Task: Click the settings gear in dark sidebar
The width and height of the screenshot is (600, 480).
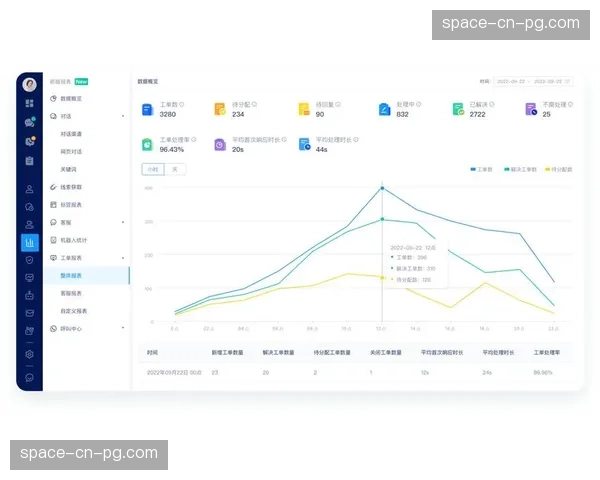Action: click(30, 354)
